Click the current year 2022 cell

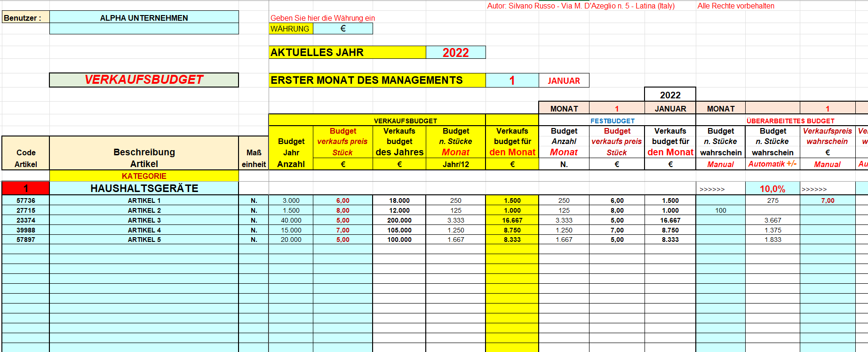tap(455, 52)
